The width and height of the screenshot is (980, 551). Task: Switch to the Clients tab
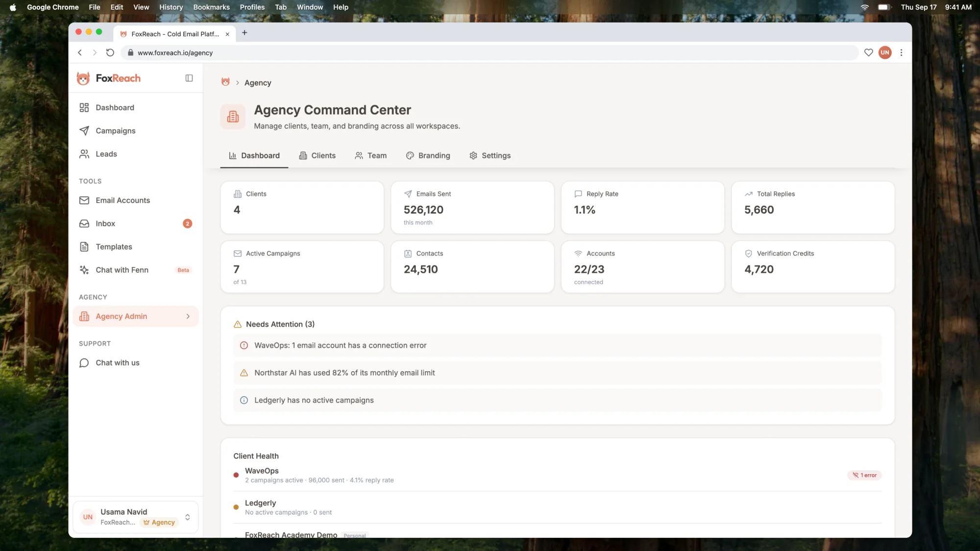coord(318,156)
